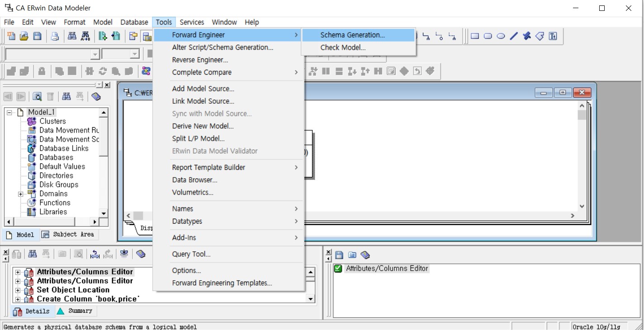Select the ellipse drawing shape tool
Screen dimensions: 644x330
coord(501,36)
